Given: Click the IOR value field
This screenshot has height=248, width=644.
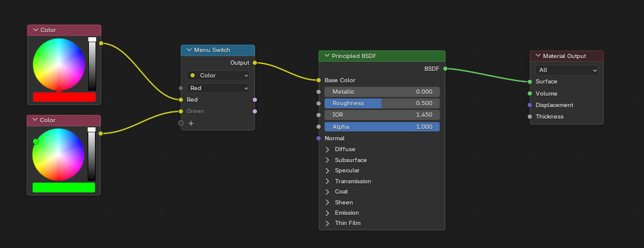Looking at the screenshot, I should click(x=382, y=115).
